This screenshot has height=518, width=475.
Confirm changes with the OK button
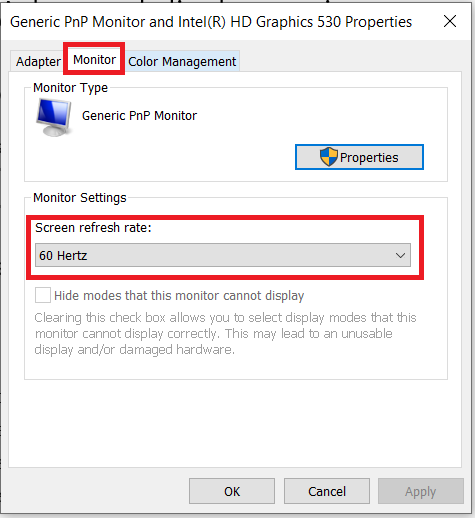click(232, 491)
